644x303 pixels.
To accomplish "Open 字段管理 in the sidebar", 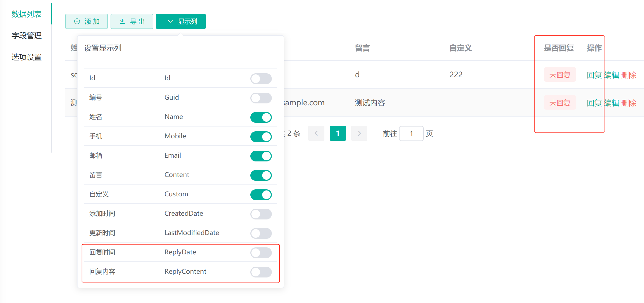I will (x=26, y=36).
